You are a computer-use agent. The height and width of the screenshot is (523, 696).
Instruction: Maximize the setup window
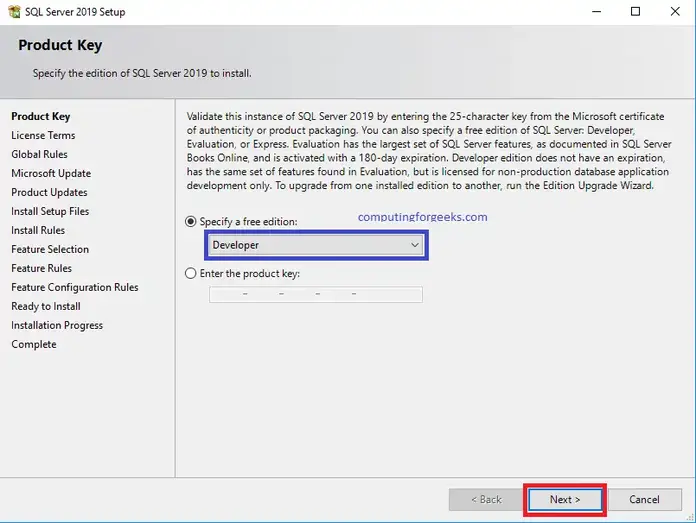pyautogui.click(x=635, y=12)
